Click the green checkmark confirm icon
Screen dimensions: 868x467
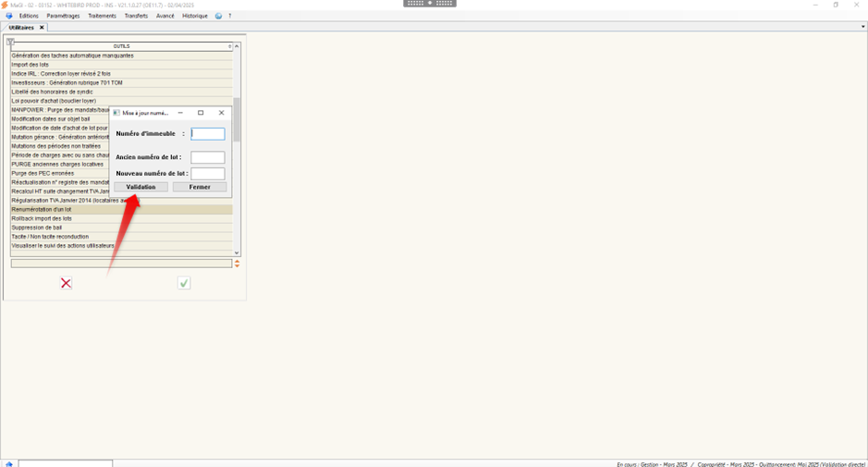click(x=184, y=283)
